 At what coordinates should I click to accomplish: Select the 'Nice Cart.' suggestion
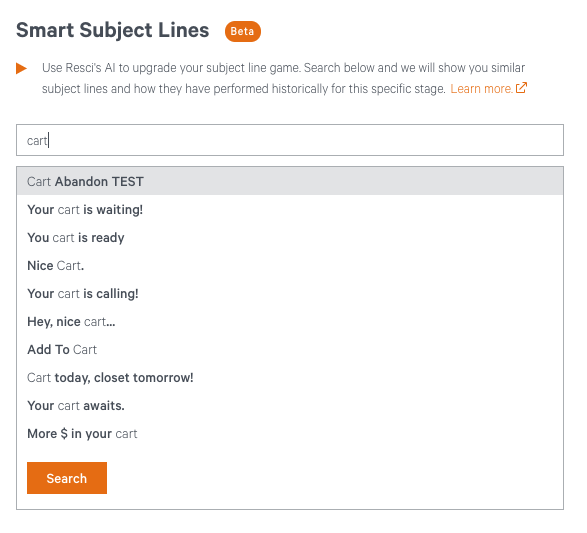point(290,266)
